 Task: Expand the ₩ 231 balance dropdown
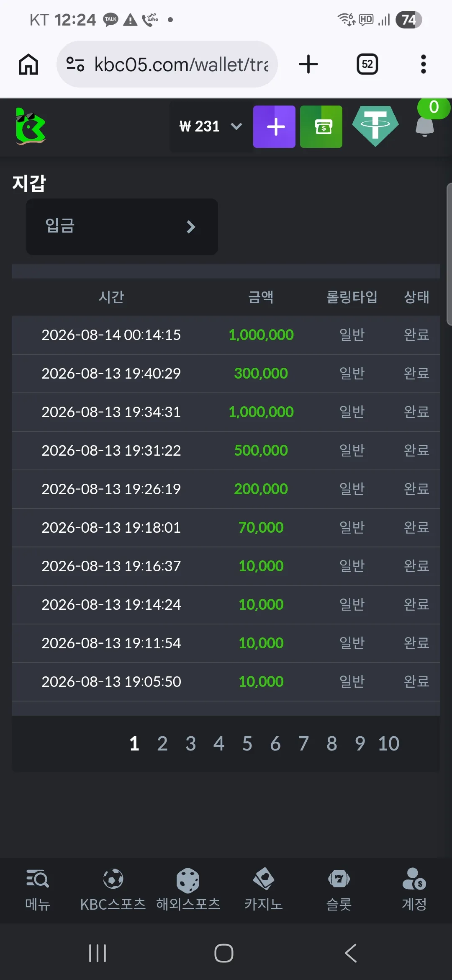pyautogui.click(x=211, y=126)
